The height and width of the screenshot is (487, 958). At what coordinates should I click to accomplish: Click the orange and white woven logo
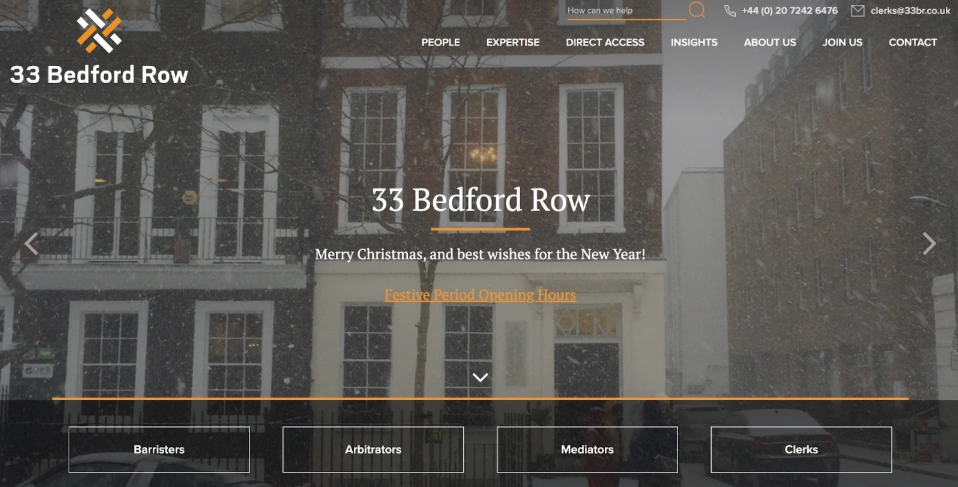pos(99,31)
